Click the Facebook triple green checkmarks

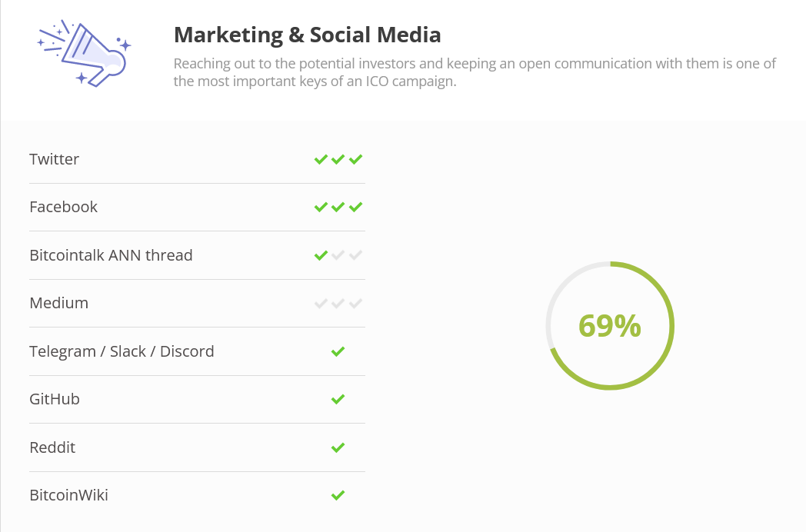[338, 207]
